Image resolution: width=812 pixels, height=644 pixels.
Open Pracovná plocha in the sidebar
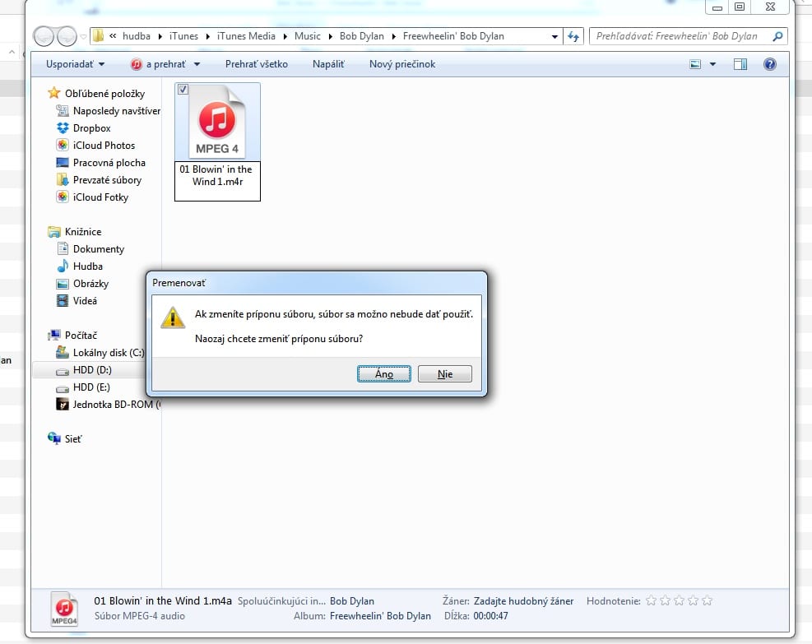click(x=109, y=163)
